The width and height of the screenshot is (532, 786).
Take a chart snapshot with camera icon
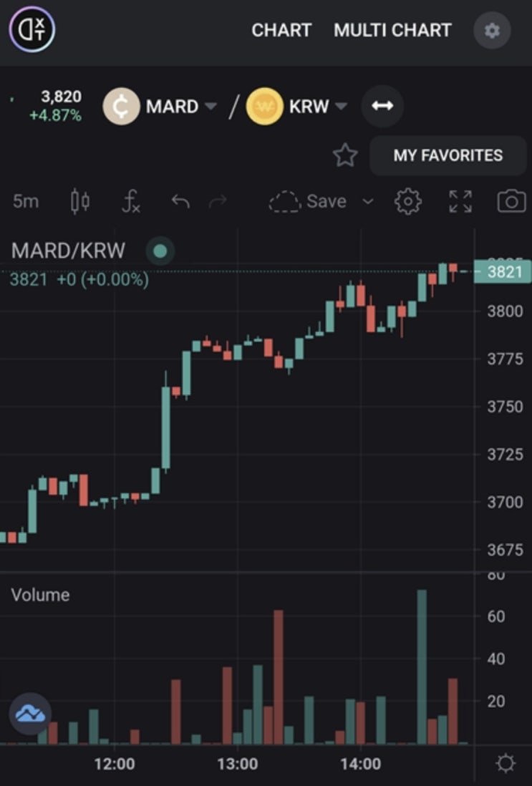tap(511, 202)
